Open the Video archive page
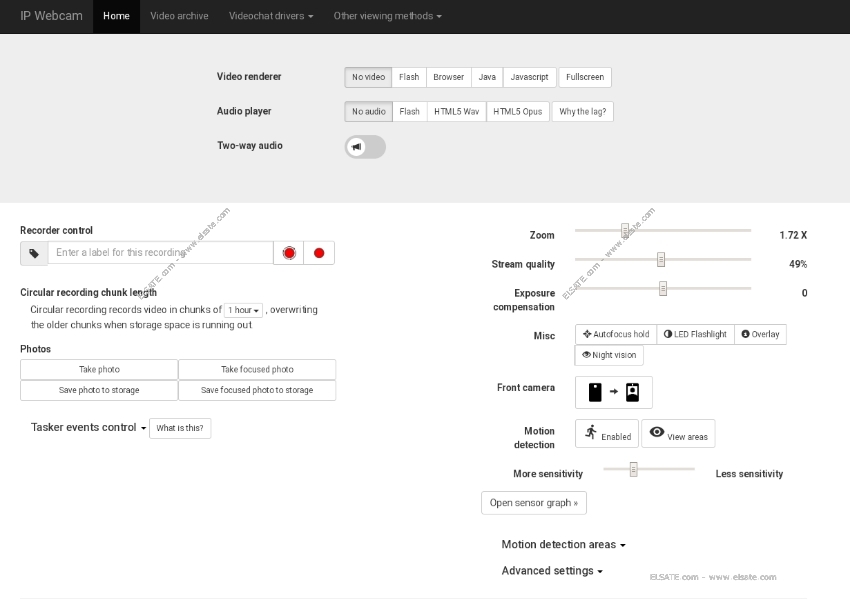Screen dimensions: 850x600 point(179,16)
